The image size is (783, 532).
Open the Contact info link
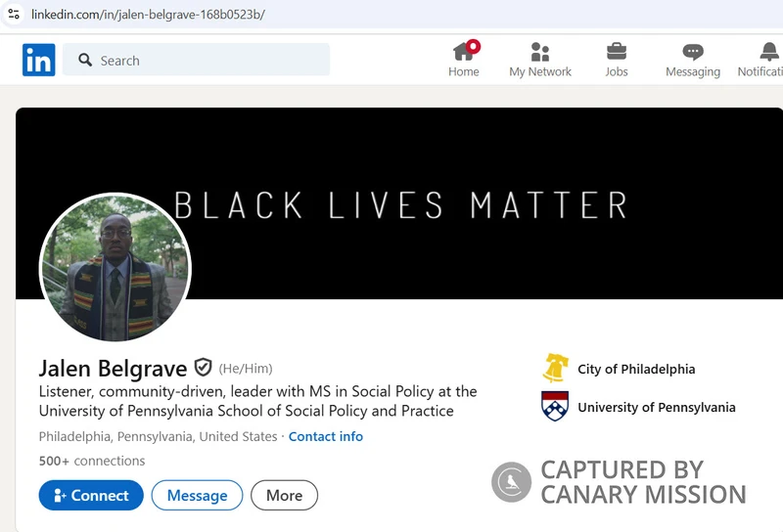(x=326, y=437)
